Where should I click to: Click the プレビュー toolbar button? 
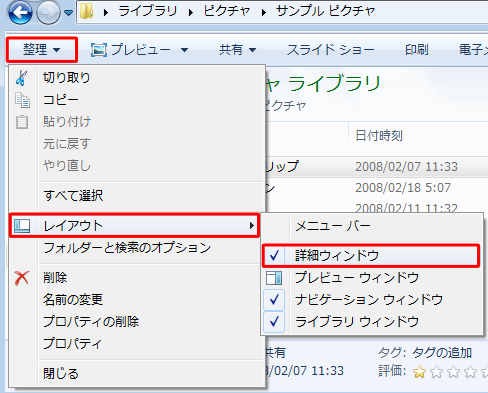click(131, 50)
